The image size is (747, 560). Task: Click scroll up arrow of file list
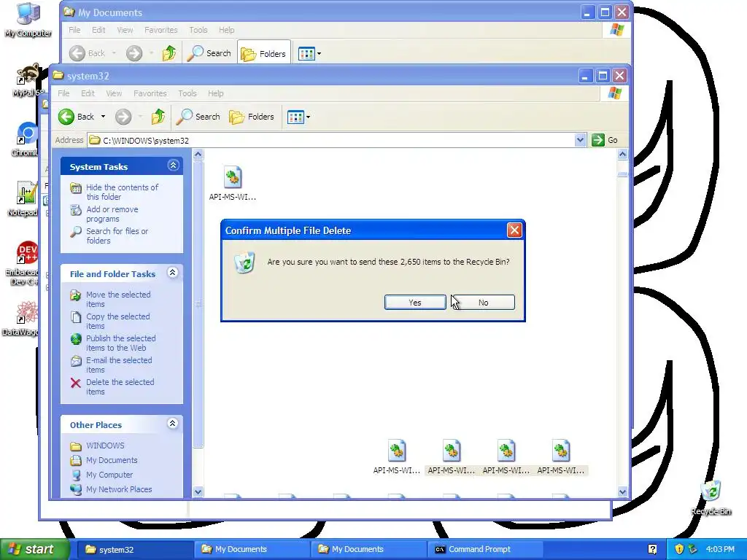pos(622,155)
